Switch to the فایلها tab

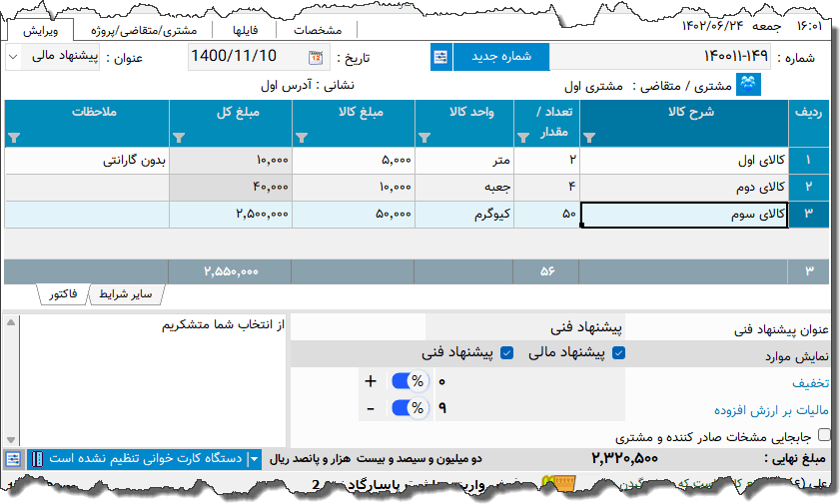coord(245,31)
